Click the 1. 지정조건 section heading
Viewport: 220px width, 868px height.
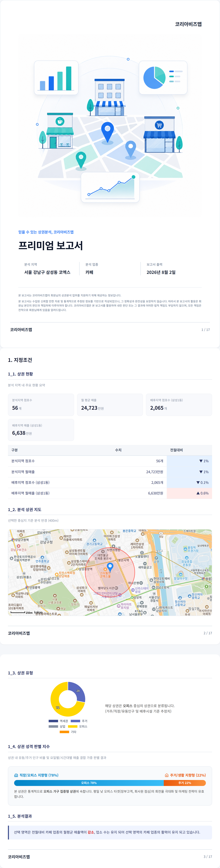[20, 360]
